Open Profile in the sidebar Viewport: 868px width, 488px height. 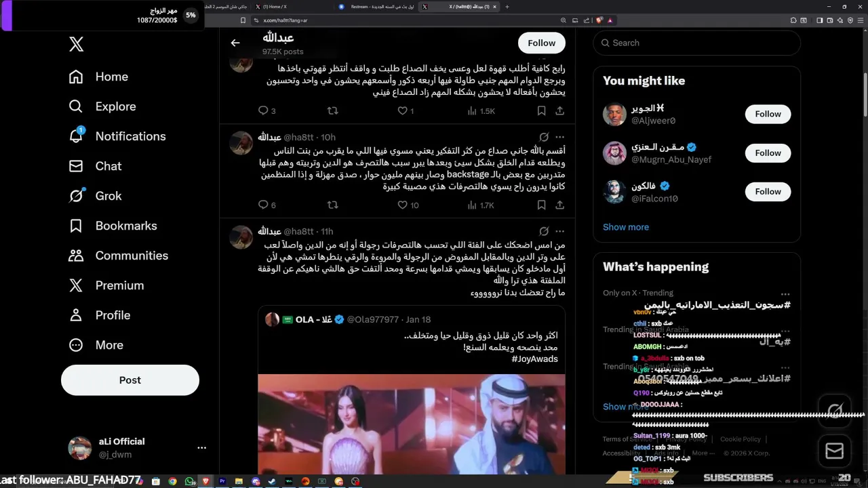click(99, 315)
